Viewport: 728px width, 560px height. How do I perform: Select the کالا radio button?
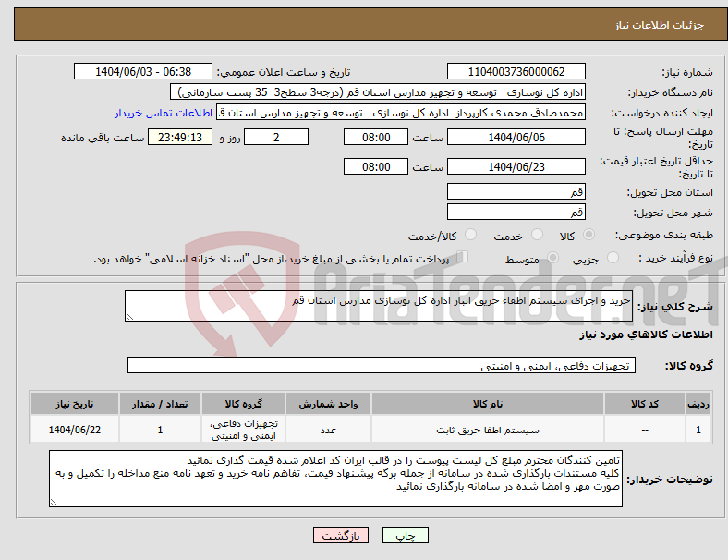[588, 235]
